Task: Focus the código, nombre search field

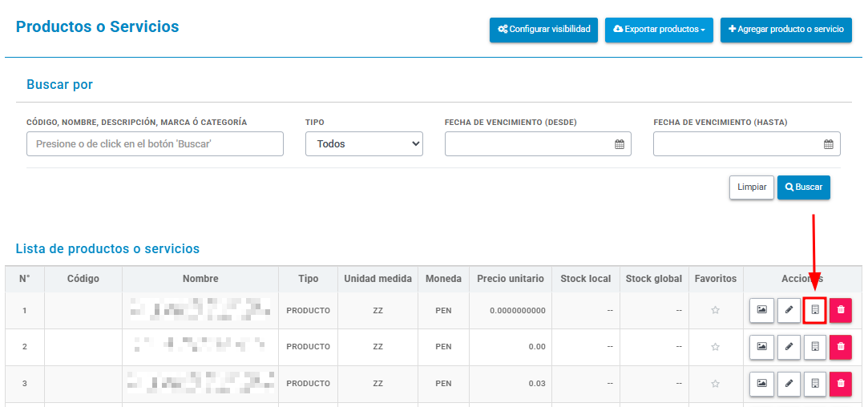Action: (155, 144)
